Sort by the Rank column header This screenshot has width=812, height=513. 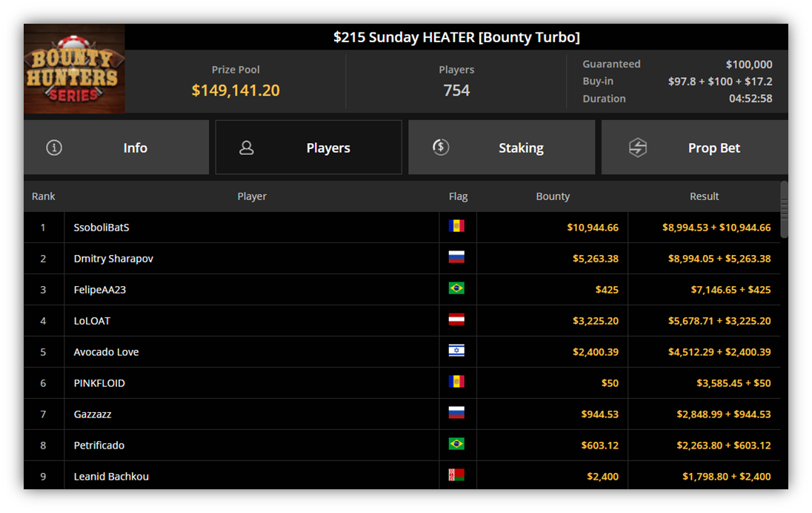pos(44,196)
